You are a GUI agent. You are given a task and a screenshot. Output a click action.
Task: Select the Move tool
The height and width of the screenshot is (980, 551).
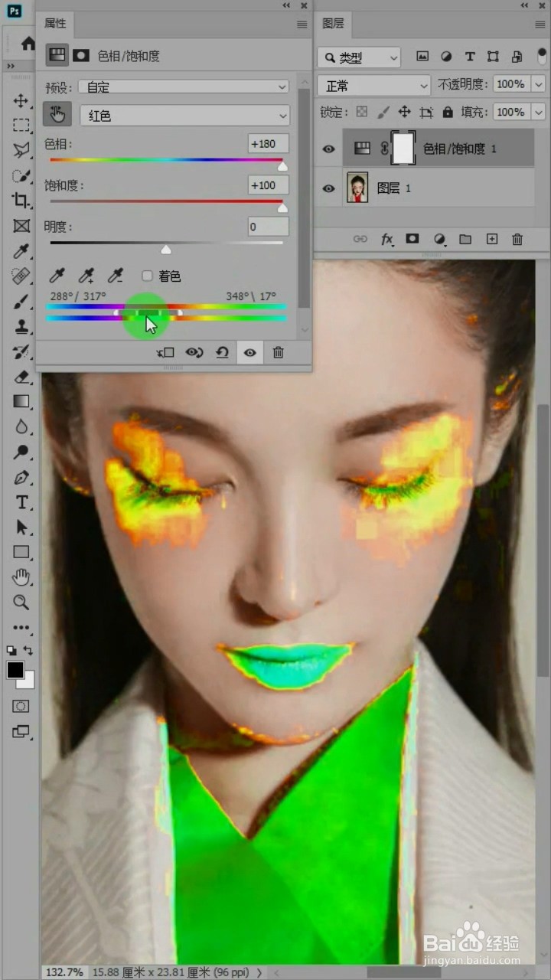tap(21, 101)
